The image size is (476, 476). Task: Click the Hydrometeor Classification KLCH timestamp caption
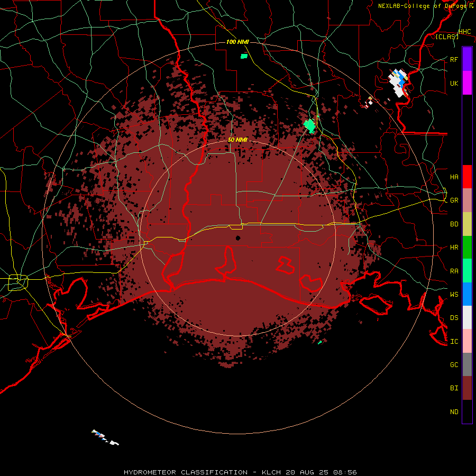(240, 472)
